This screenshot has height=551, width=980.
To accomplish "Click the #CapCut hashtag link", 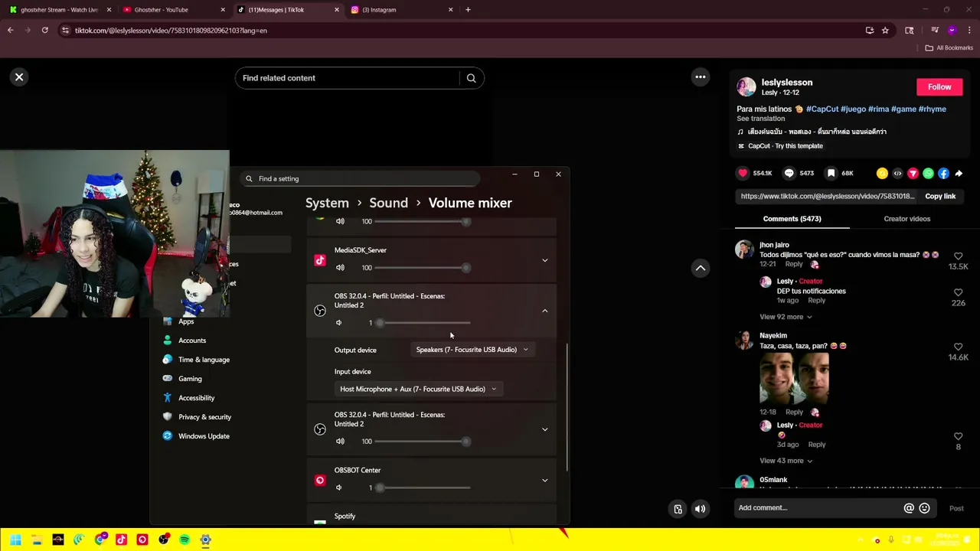I will click(822, 109).
